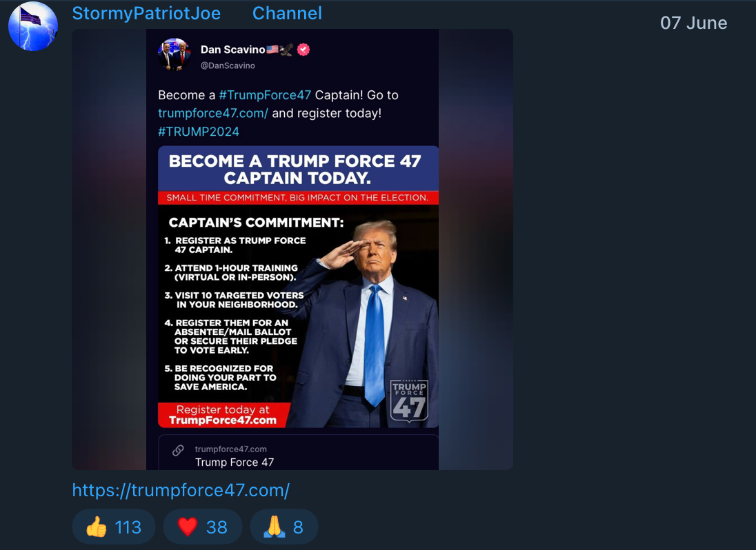
Task: Open the trumpforce47.com/ link in the tweet text
Action: (x=212, y=113)
